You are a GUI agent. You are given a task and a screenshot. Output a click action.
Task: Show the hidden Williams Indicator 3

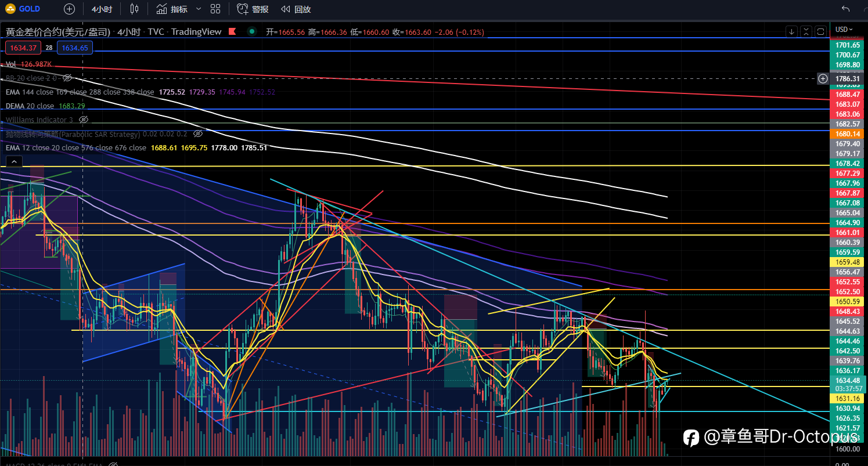click(83, 120)
